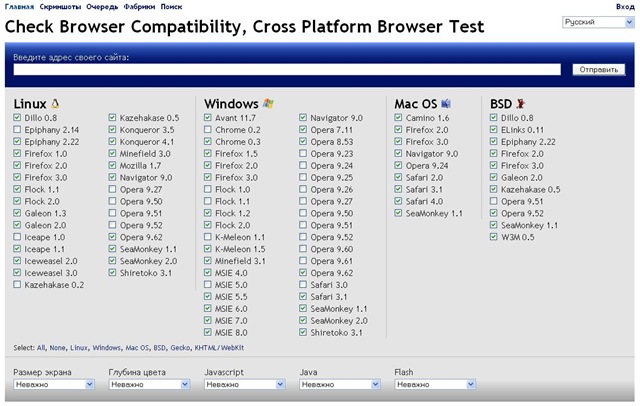
Task: Open the Глубина цвета dropdown
Action: pos(149,384)
